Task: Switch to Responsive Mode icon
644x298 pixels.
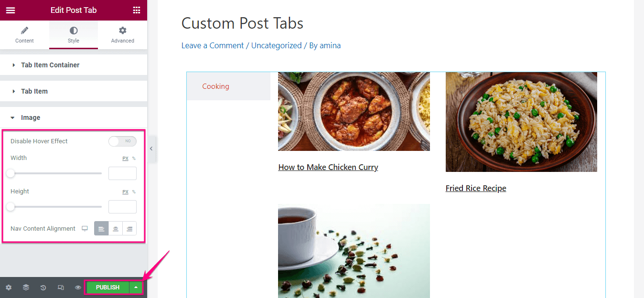Action: (60, 287)
